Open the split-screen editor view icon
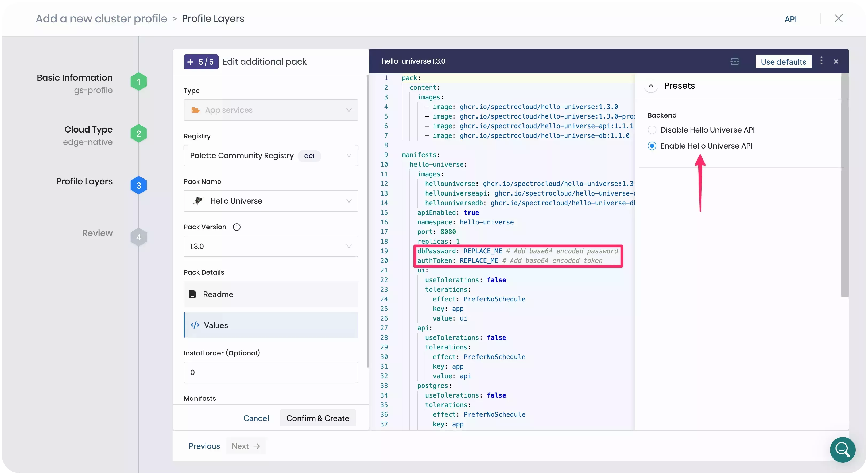The width and height of the screenshot is (868, 475). click(x=735, y=61)
